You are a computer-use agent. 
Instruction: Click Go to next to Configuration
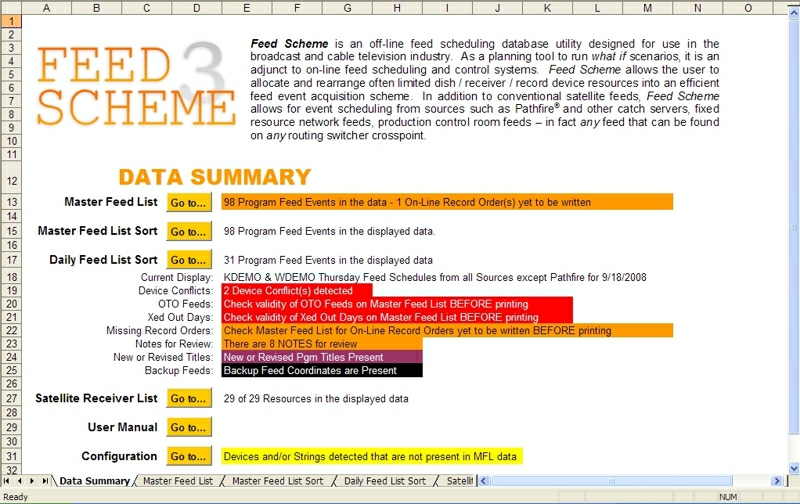(x=189, y=456)
